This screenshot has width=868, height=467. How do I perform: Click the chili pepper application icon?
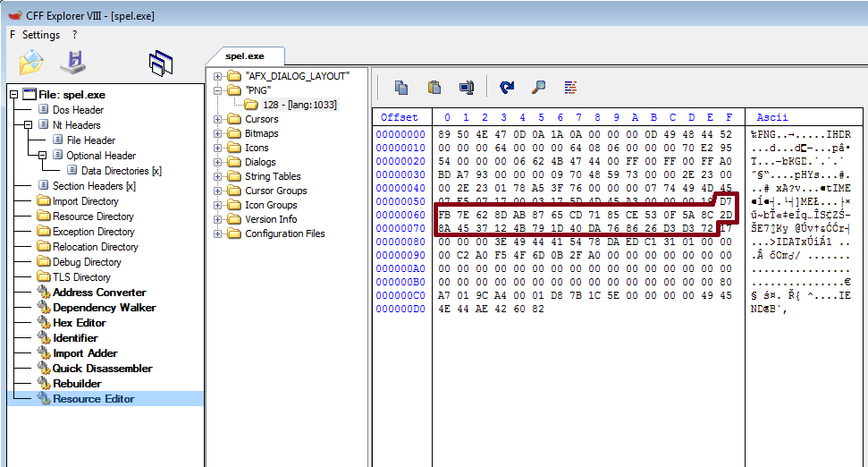click(x=15, y=15)
